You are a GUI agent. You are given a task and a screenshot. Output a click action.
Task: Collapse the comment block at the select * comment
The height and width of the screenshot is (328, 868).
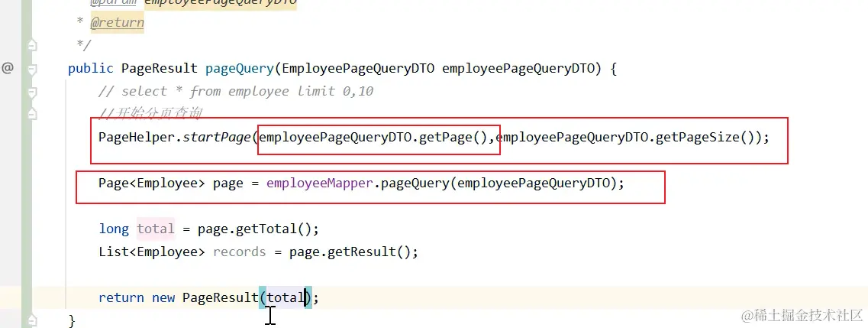tap(32, 92)
